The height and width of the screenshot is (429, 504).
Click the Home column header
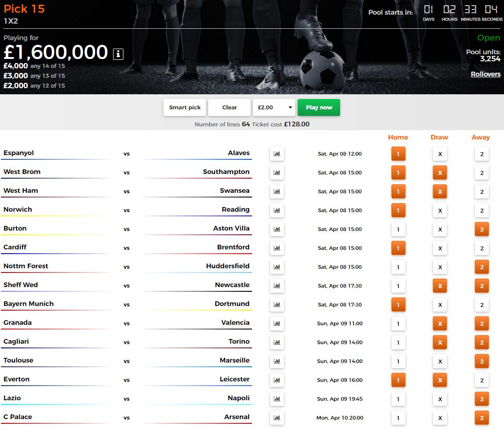[x=398, y=137]
